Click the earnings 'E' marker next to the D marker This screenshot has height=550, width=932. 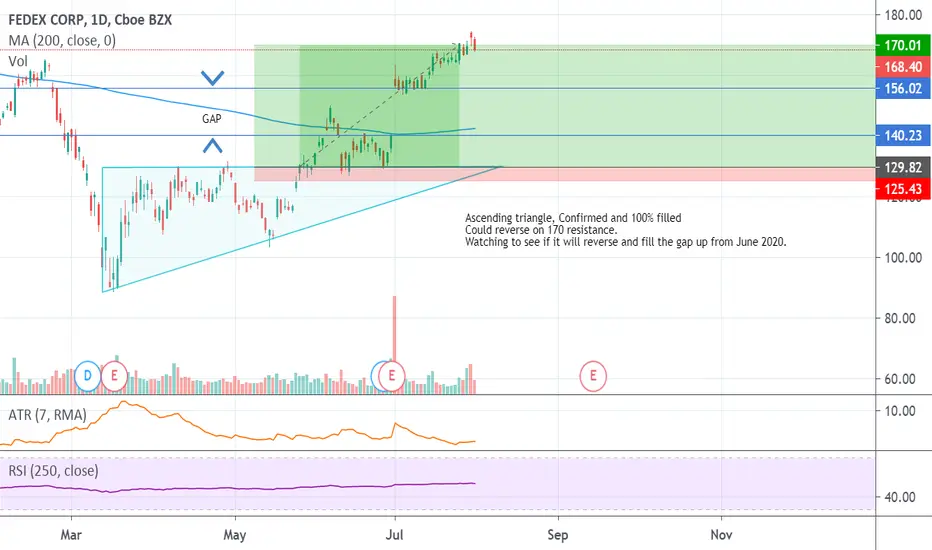coord(114,376)
